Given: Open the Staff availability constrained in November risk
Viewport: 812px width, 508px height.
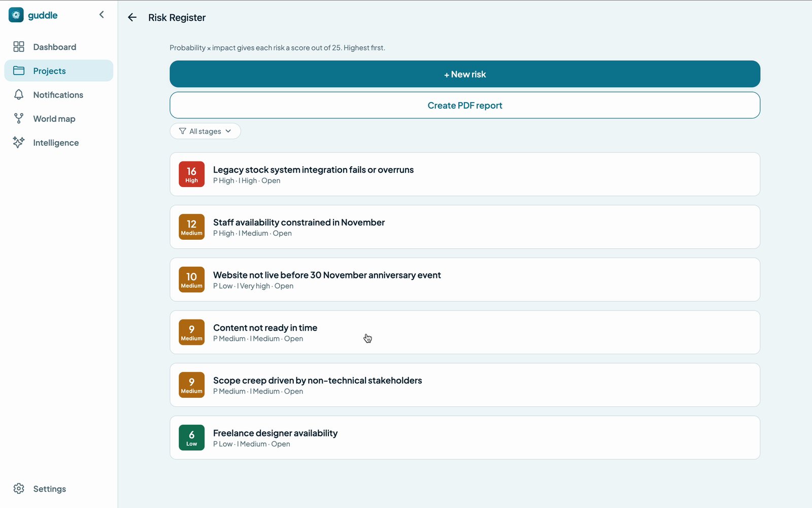Looking at the screenshot, I should pyautogui.click(x=465, y=227).
